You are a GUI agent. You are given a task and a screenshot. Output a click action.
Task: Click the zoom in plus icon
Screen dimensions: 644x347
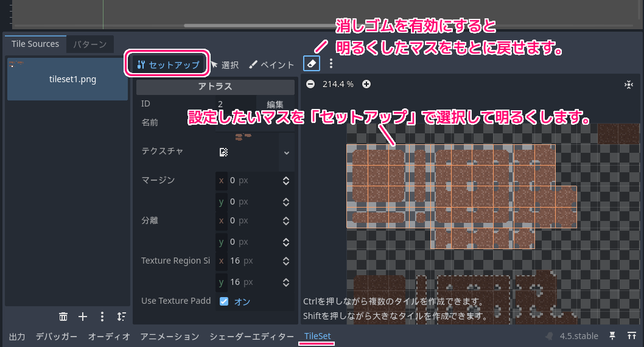point(366,84)
